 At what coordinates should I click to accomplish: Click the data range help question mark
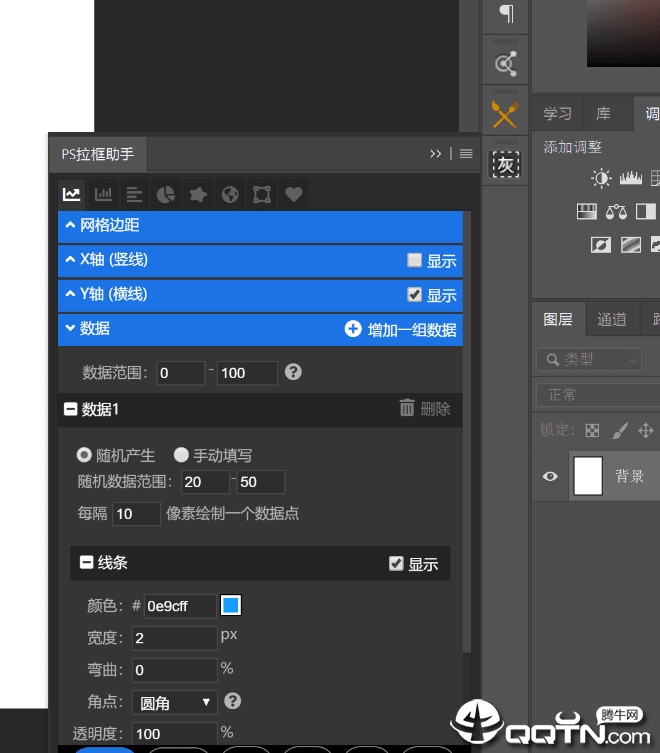[293, 372]
